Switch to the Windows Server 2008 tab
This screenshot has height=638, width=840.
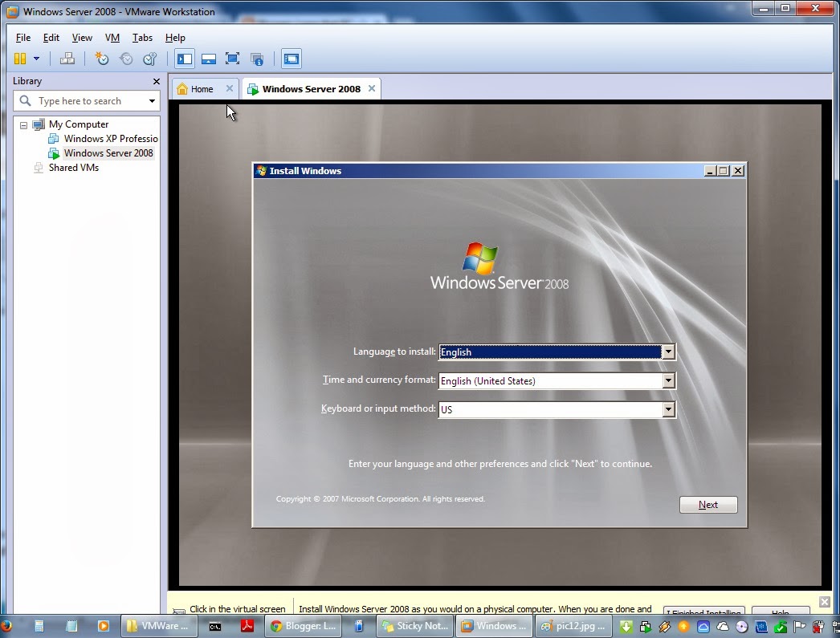[x=312, y=89]
